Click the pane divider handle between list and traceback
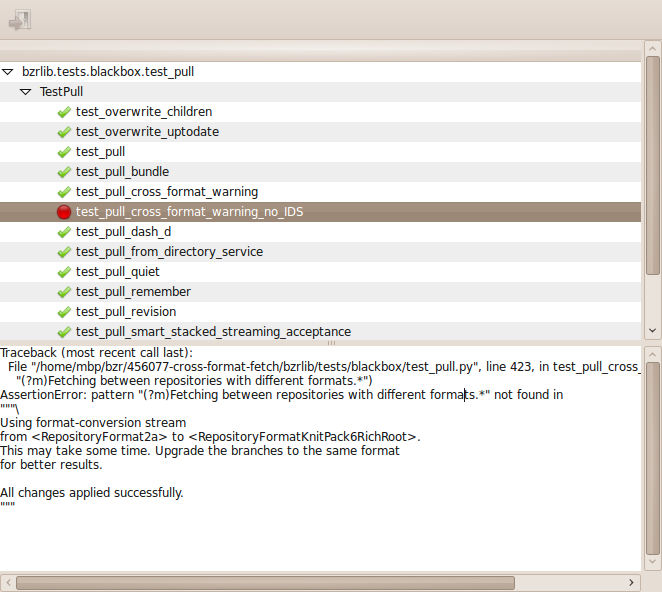The height and width of the screenshot is (592, 662). point(331,343)
